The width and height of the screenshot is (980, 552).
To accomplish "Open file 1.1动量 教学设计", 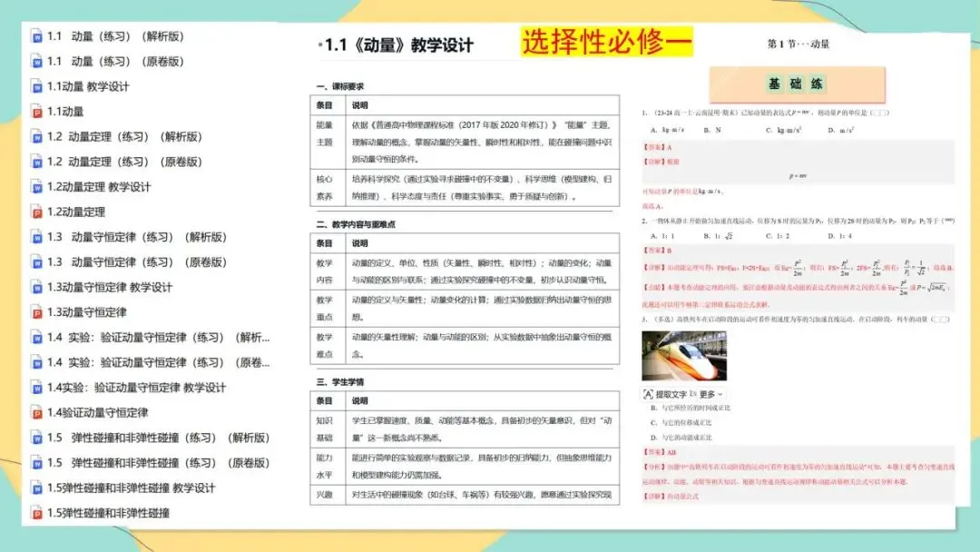I will (x=88, y=86).
